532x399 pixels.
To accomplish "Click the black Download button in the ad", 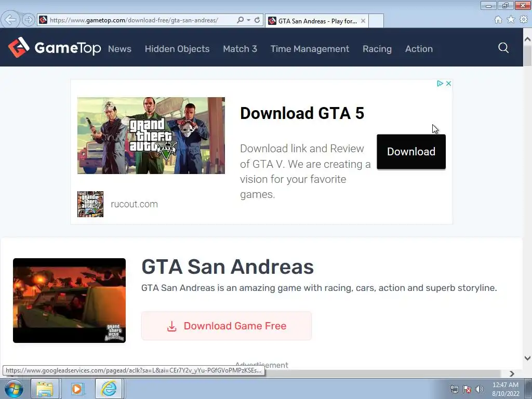I will [x=411, y=152].
